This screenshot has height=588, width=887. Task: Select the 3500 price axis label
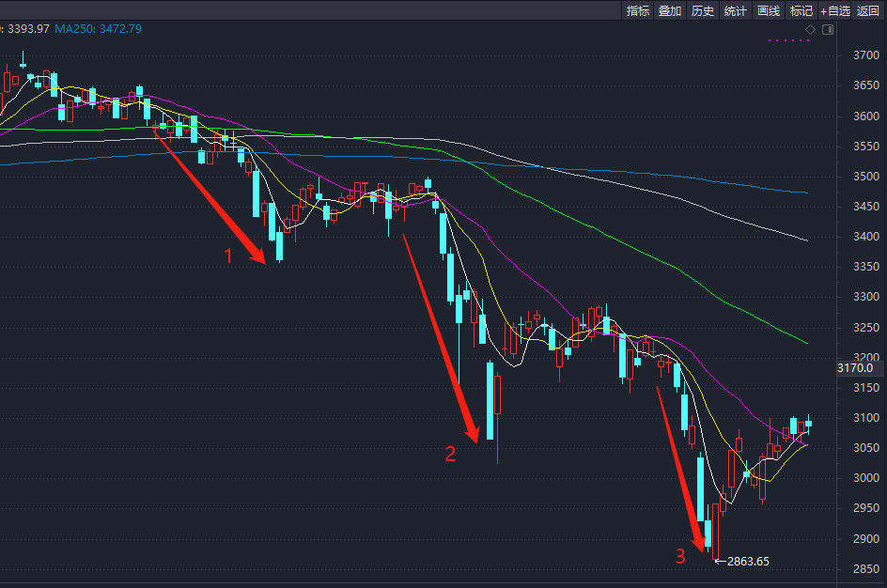pos(866,177)
